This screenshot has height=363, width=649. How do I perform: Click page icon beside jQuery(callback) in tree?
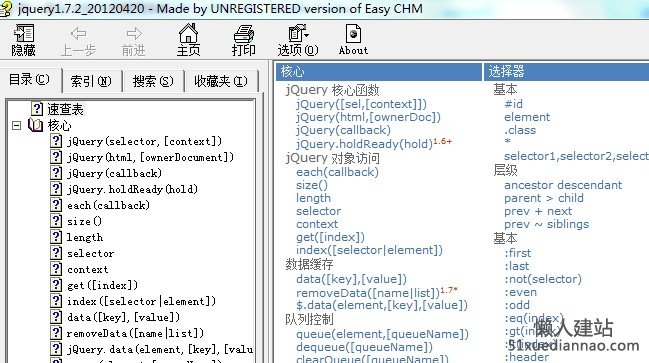pyautogui.click(x=56, y=173)
